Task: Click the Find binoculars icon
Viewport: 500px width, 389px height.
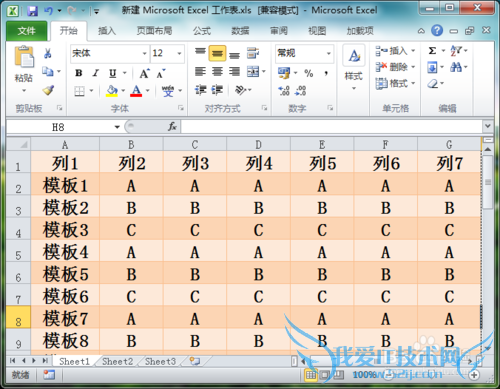Action: pyautogui.click(x=456, y=67)
